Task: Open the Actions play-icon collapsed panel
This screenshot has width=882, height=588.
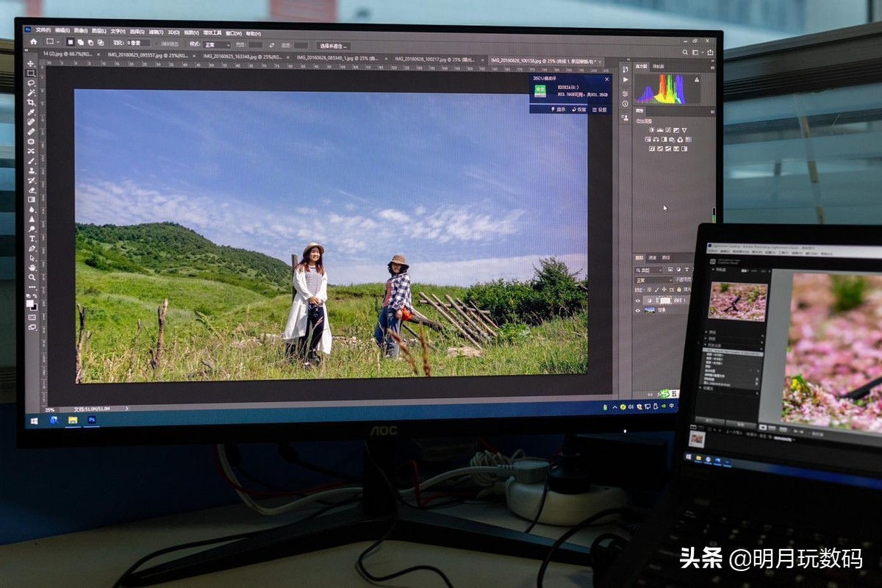Action: pyautogui.click(x=625, y=79)
